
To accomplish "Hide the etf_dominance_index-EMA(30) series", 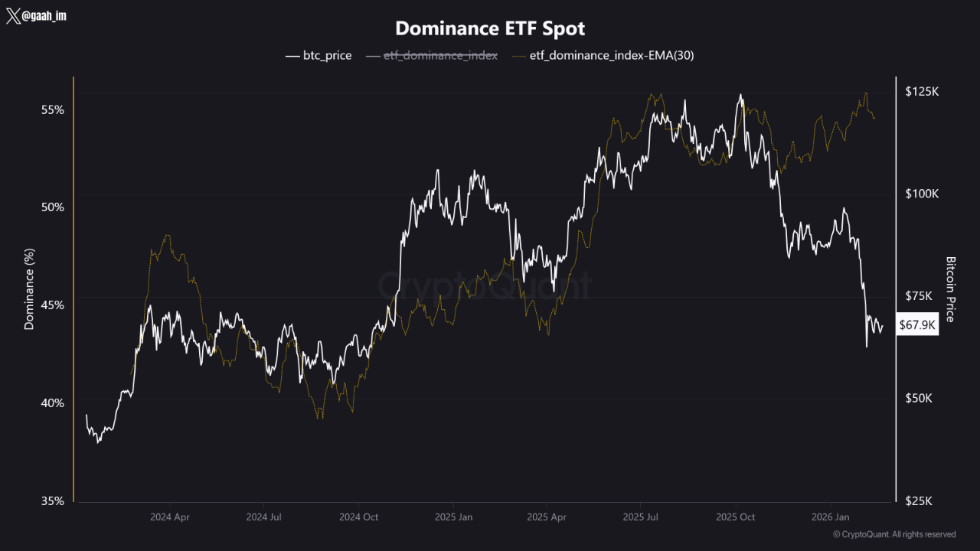I will pyautogui.click(x=611, y=55).
